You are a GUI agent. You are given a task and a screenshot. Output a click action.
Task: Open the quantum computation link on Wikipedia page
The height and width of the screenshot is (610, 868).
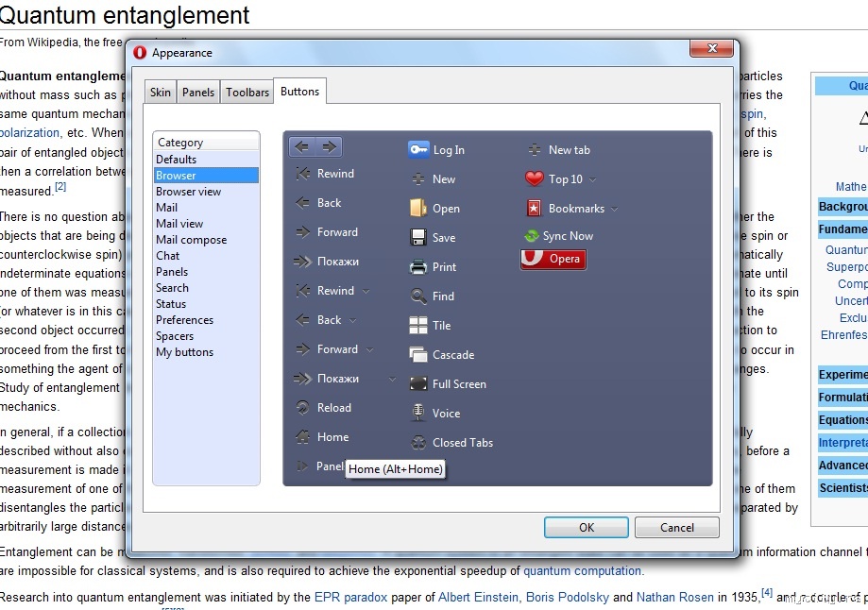(x=582, y=570)
